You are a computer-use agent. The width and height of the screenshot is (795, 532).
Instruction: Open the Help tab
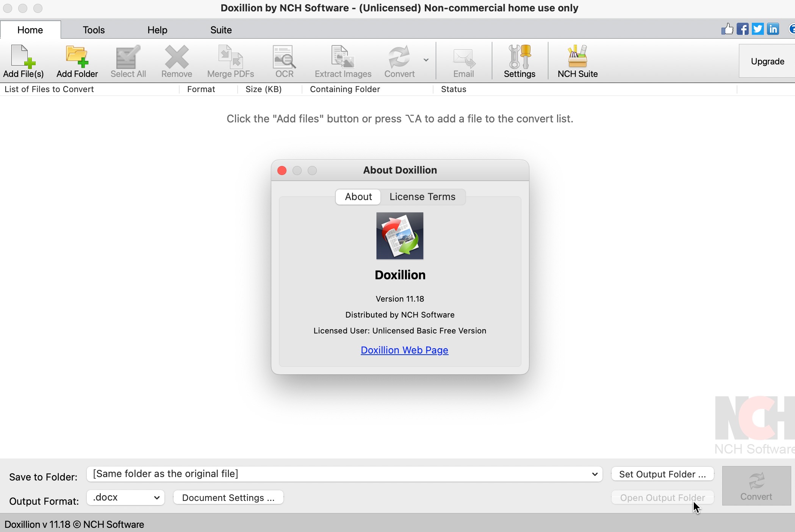[x=157, y=30]
